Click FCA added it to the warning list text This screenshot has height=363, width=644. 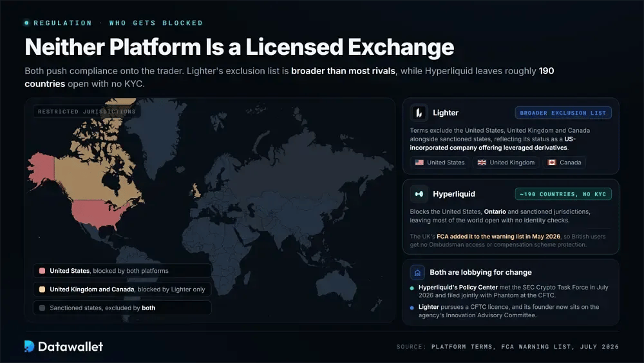pyautogui.click(x=498, y=237)
